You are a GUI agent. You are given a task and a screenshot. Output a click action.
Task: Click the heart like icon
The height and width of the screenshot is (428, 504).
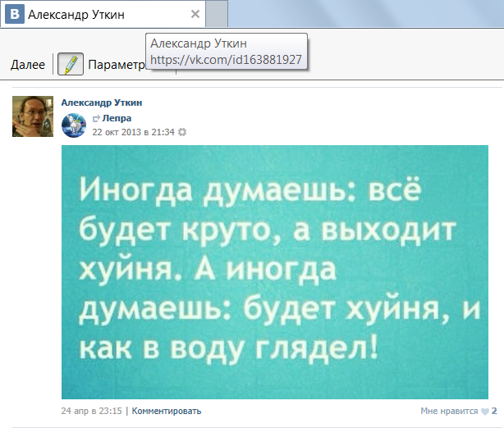point(485,412)
